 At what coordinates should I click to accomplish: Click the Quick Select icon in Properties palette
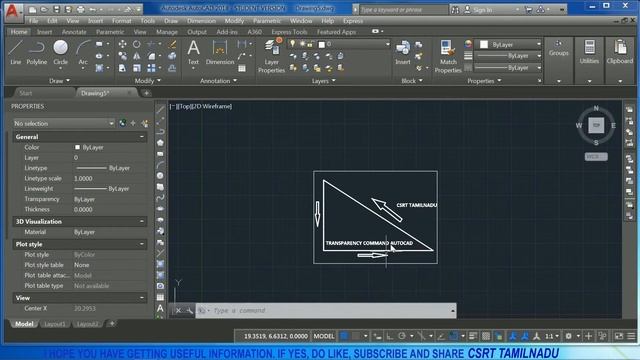click(145, 123)
